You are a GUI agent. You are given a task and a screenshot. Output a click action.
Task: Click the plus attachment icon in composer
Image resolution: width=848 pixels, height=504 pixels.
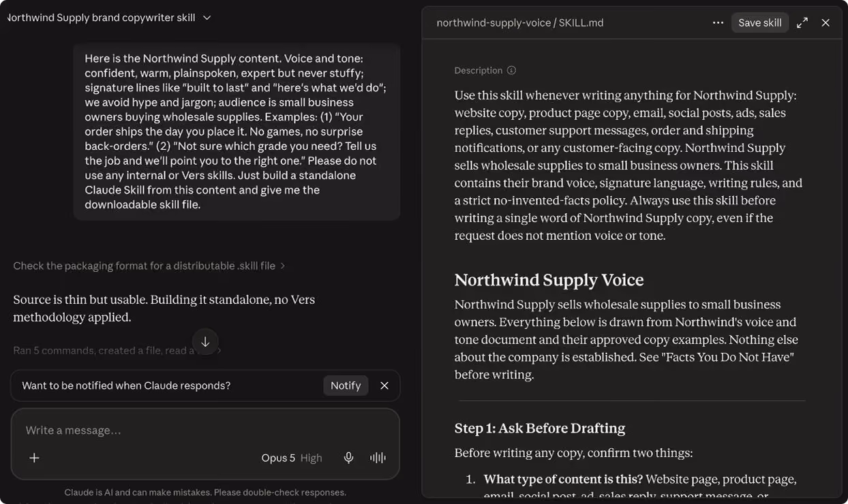point(34,458)
